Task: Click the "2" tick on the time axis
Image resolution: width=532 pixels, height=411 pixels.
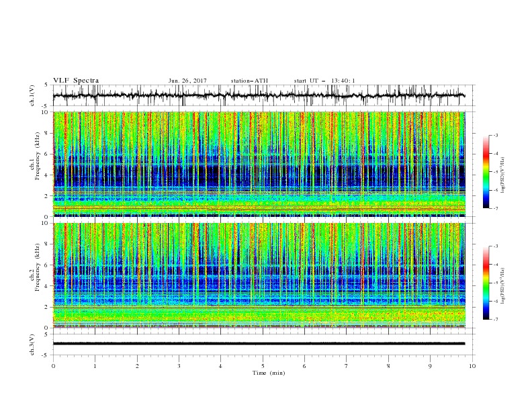Action: pyautogui.click(x=137, y=366)
